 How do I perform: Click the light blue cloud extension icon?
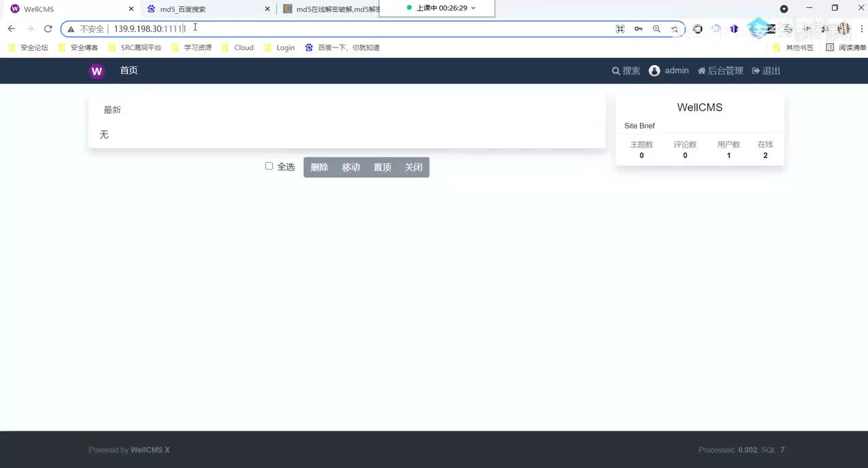tap(716, 28)
